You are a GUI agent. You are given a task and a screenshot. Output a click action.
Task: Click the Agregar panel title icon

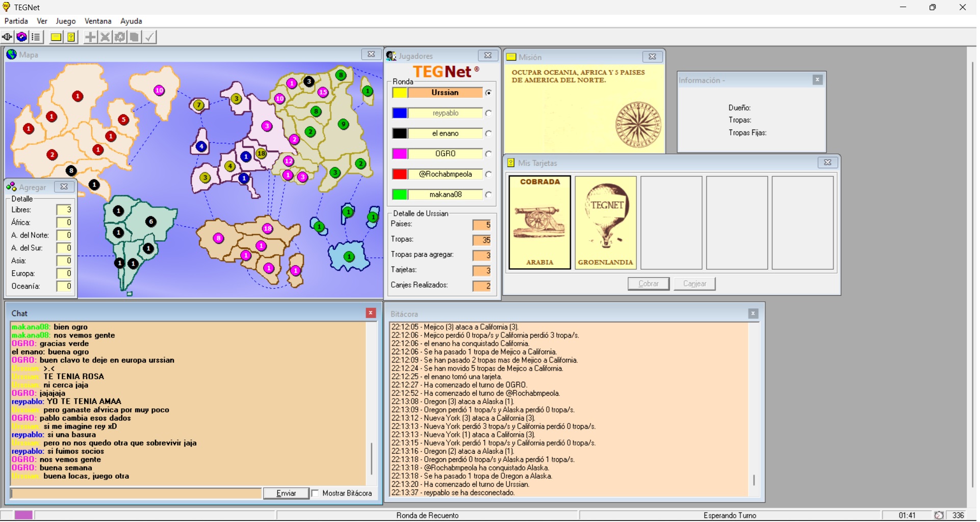pyautogui.click(x=12, y=187)
